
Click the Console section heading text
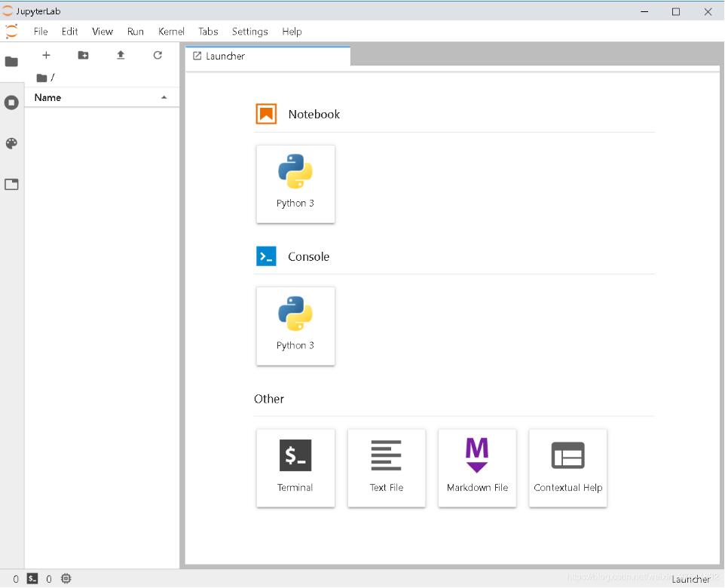[308, 257]
